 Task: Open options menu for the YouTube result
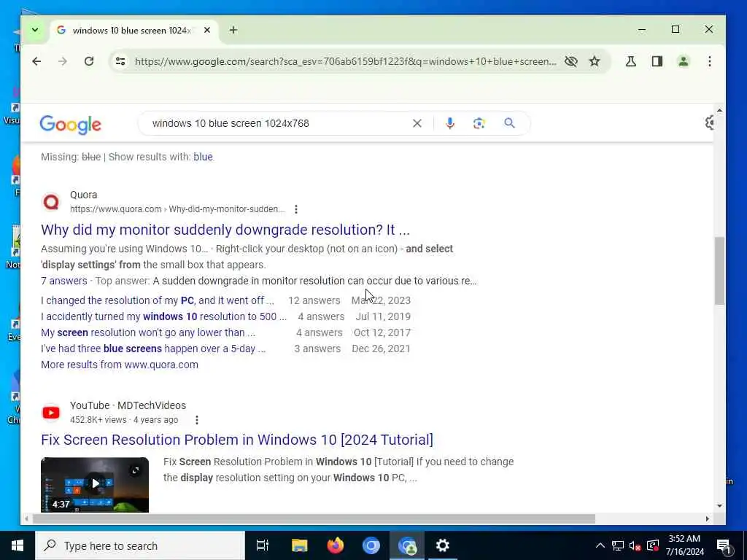pyautogui.click(x=197, y=419)
